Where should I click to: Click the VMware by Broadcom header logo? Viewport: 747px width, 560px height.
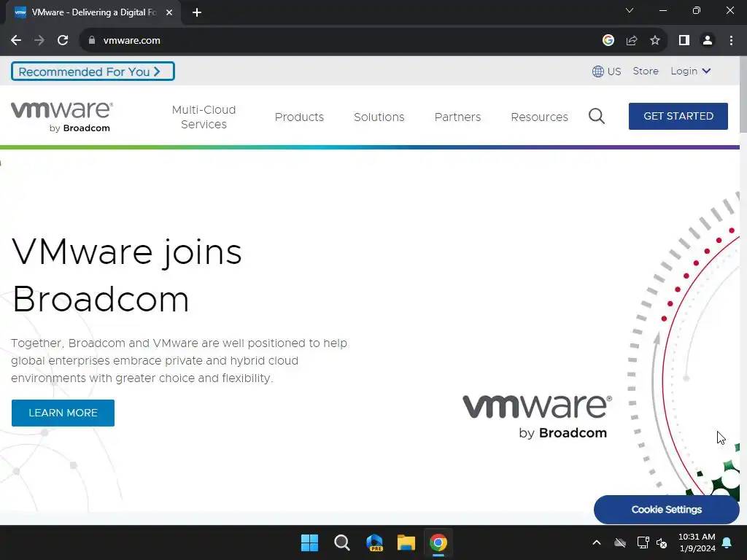click(x=62, y=117)
